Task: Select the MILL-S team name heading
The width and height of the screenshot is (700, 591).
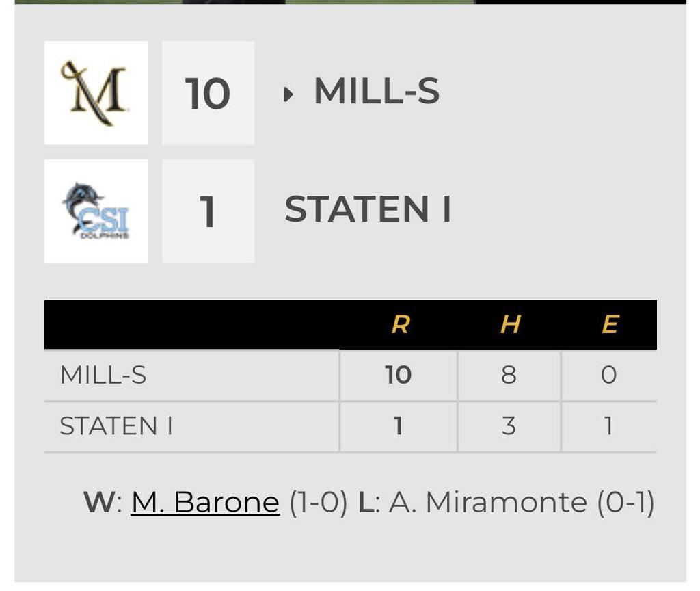Action: coord(376,92)
